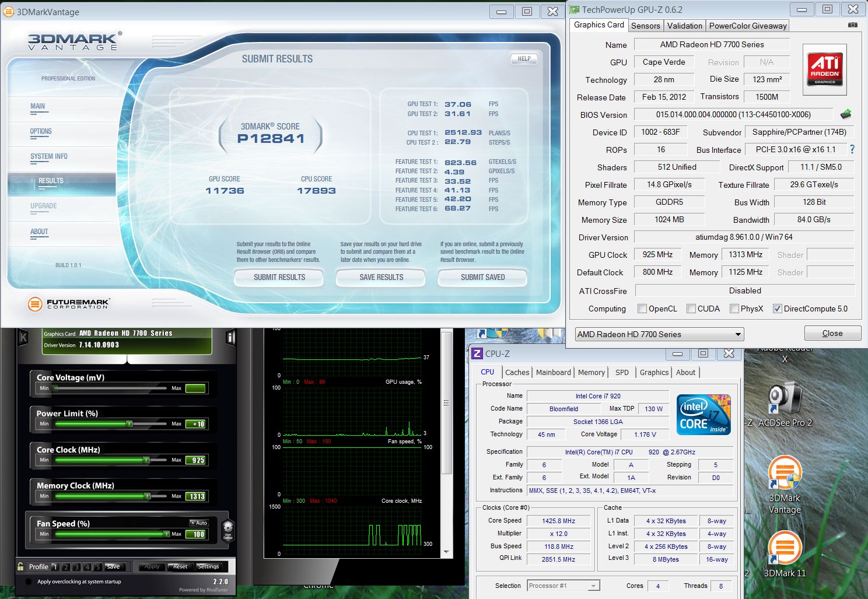868x599 pixels.
Task: Toggle the PhysX checkbox in GPU-Z
Action: [x=734, y=309]
